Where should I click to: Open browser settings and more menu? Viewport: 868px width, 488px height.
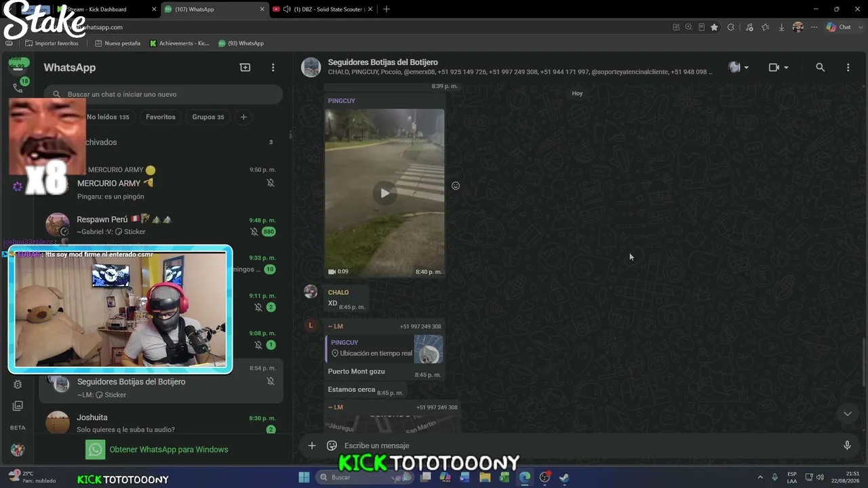click(x=814, y=27)
